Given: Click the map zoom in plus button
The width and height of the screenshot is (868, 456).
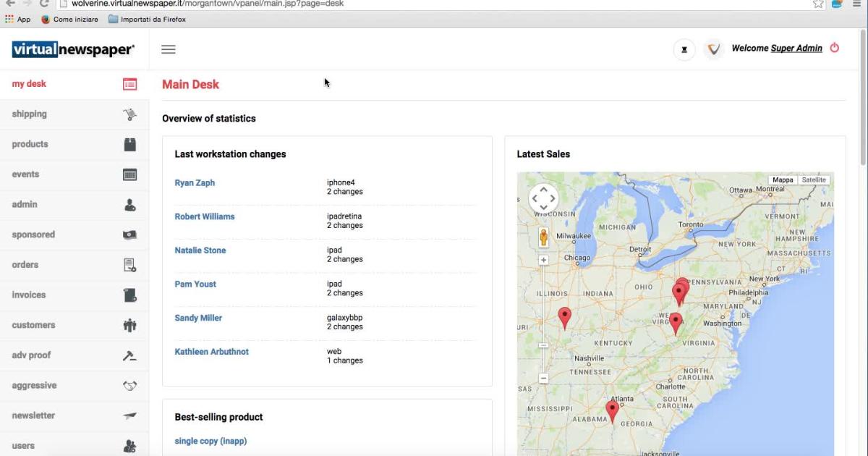Looking at the screenshot, I should pos(543,260).
